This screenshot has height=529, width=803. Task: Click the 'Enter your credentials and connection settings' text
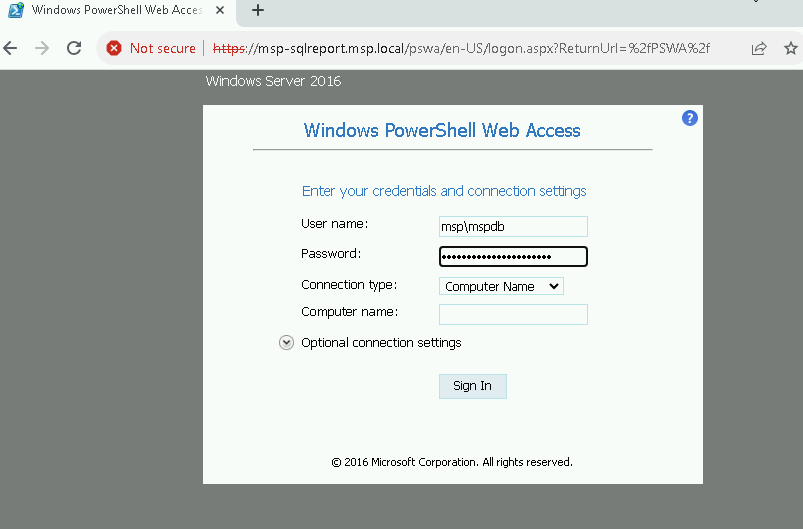[444, 191]
